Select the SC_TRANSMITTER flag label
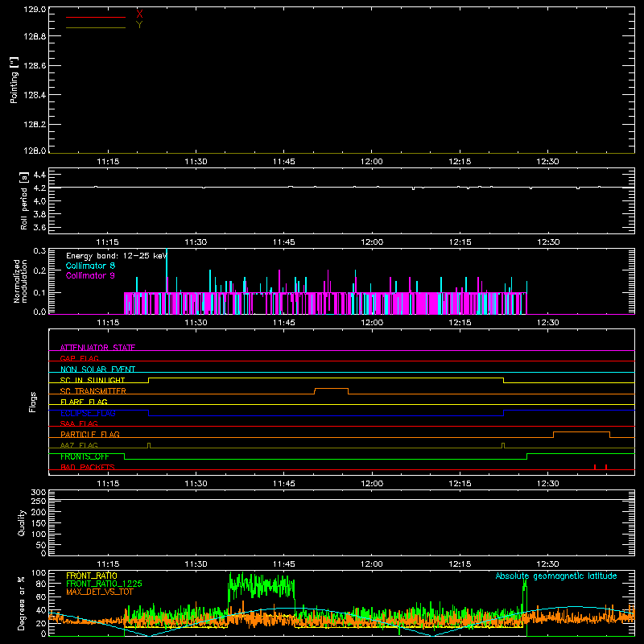The width and height of the screenshot is (644, 644). (x=93, y=391)
